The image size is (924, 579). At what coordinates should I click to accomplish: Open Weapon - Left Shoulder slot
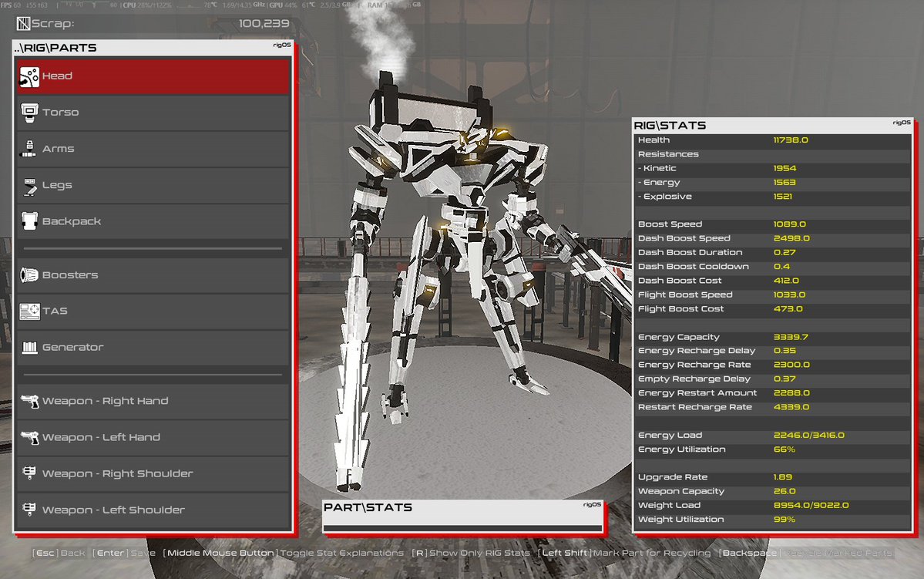tap(153, 510)
